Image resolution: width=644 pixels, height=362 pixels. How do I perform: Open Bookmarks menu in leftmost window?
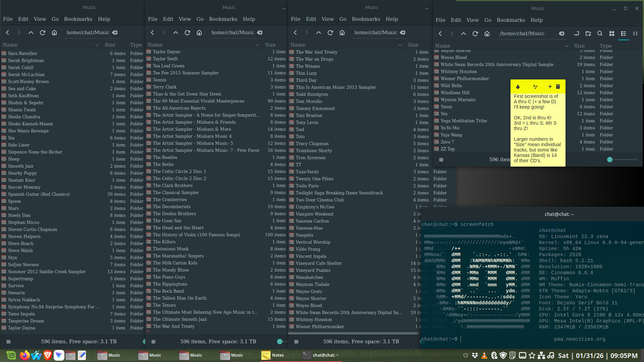(x=78, y=19)
